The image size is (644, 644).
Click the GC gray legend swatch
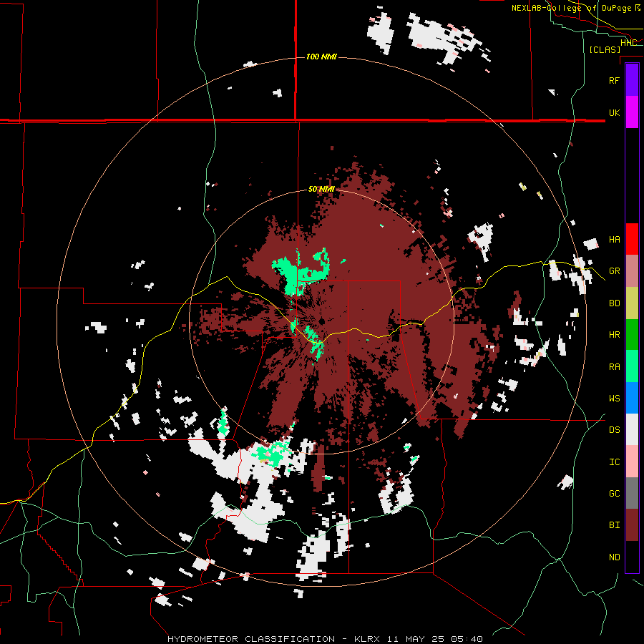click(x=632, y=493)
